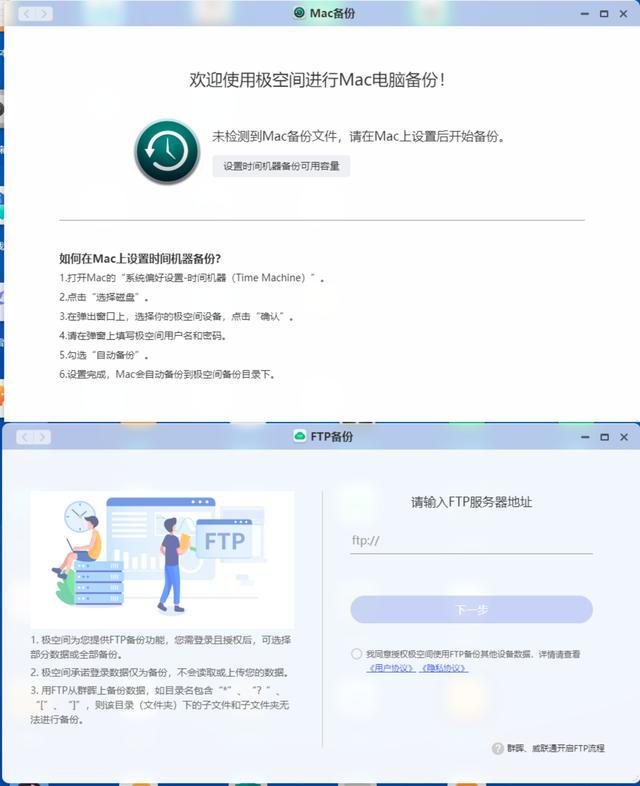Click 请输入FTP服务器地址 heading

pyautogui.click(x=472, y=502)
